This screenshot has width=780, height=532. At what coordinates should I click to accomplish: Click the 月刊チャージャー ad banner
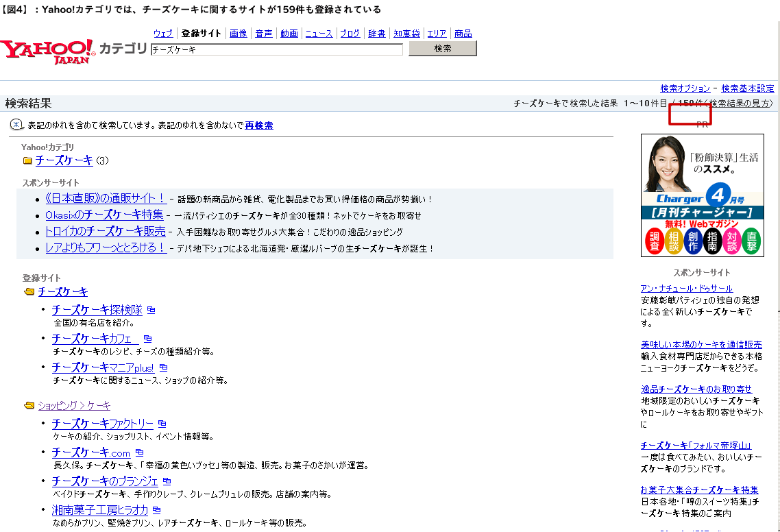[x=702, y=195]
